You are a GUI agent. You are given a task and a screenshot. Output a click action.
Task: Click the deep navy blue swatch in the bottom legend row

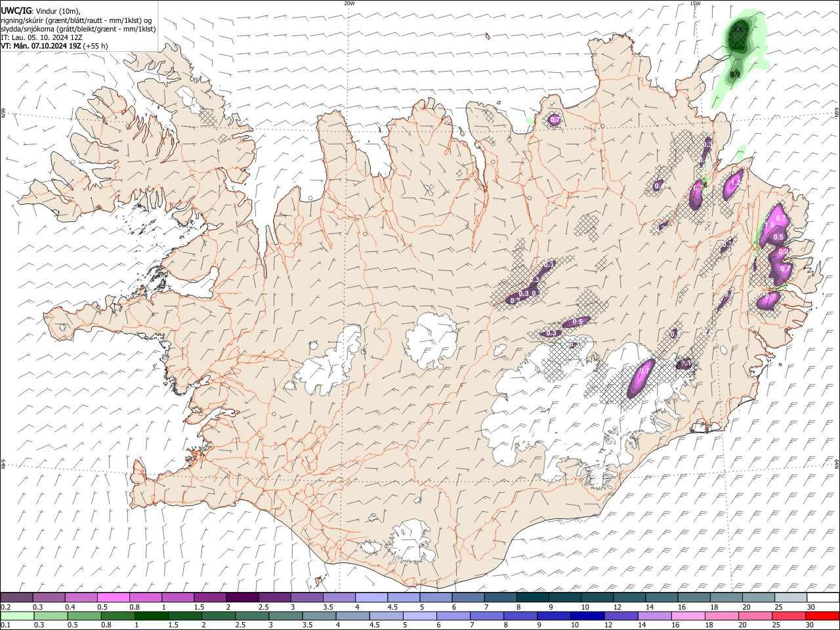(x=587, y=616)
